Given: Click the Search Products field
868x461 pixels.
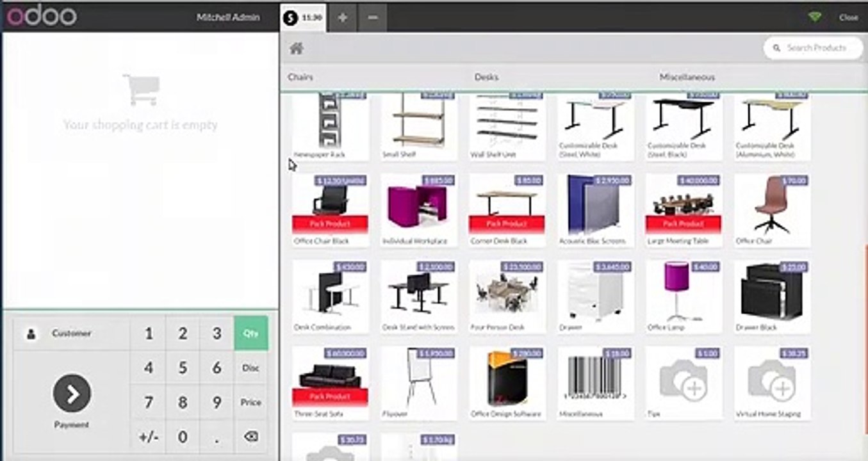Looking at the screenshot, I should [x=814, y=48].
